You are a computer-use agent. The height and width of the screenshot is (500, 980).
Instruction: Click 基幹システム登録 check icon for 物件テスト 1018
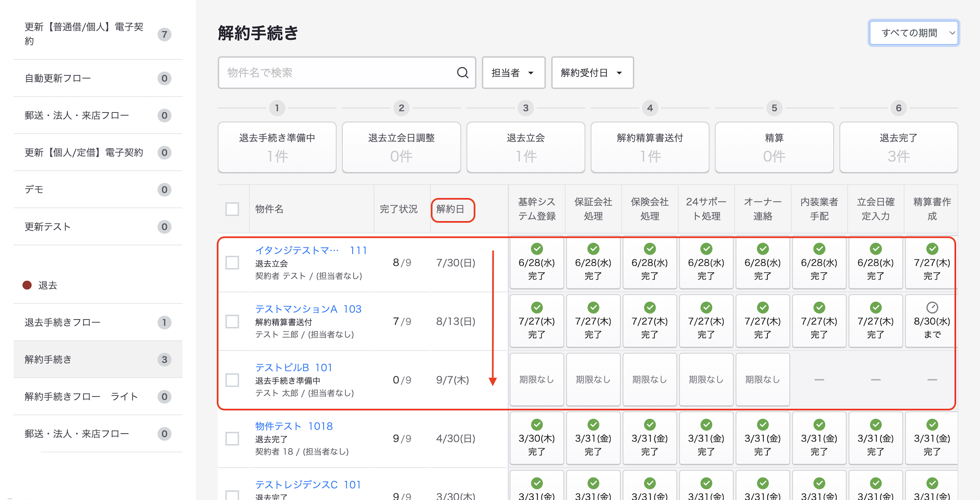click(x=536, y=425)
